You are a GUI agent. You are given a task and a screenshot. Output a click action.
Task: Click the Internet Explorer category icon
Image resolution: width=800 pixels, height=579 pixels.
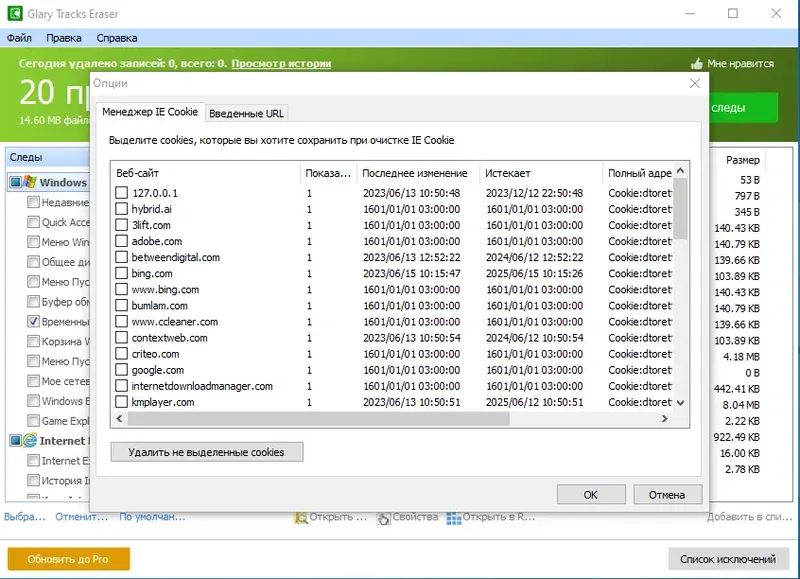tap(30, 440)
